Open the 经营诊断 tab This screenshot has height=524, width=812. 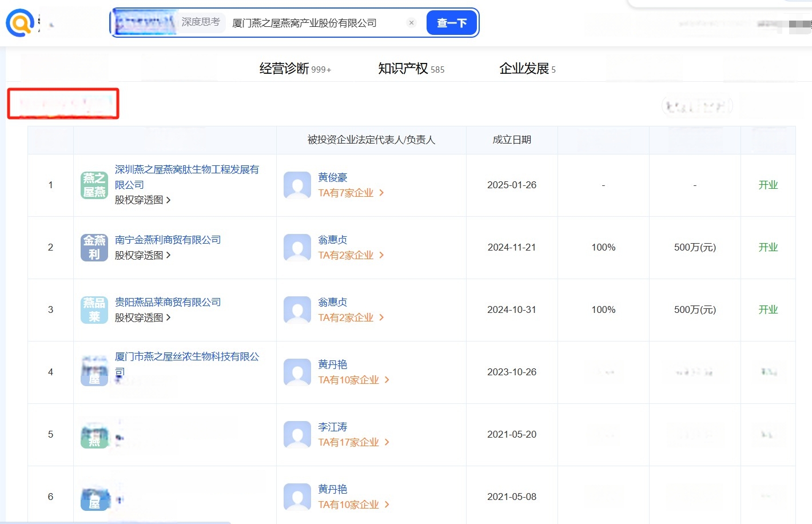click(x=295, y=69)
